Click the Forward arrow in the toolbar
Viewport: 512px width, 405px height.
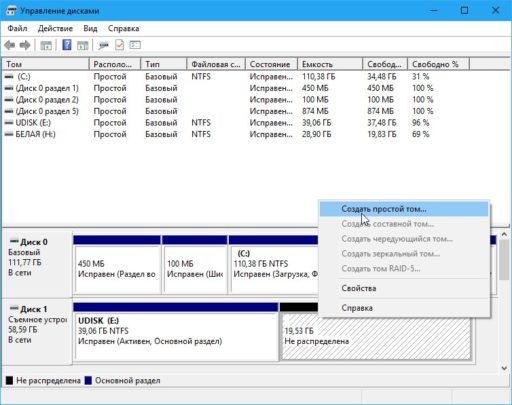(25, 45)
